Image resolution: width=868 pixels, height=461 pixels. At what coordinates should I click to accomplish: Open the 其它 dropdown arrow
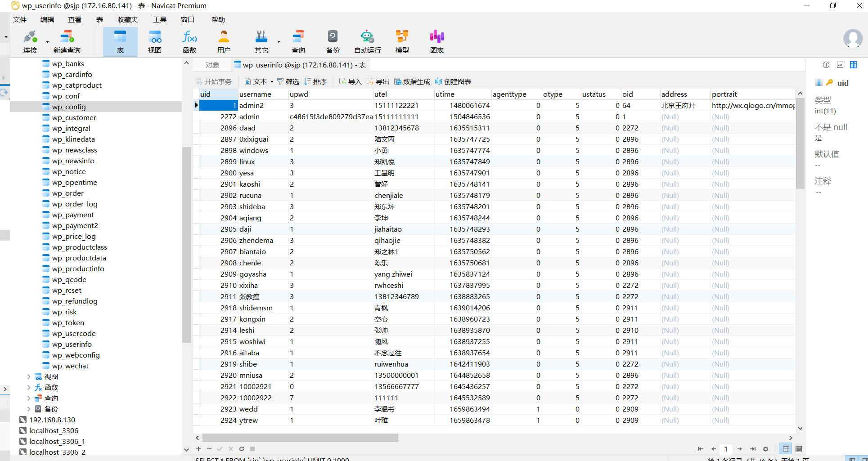[x=279, y=42]
